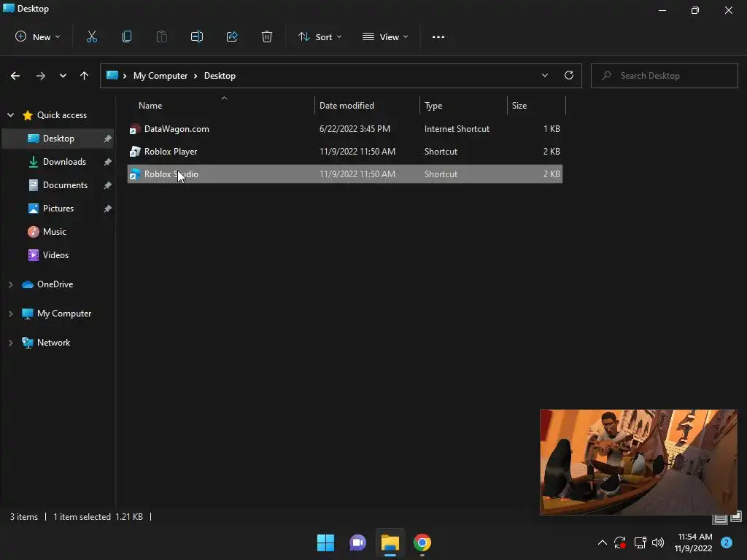
Task: Click the Paste clipboard icon
Action: point(161,36)
